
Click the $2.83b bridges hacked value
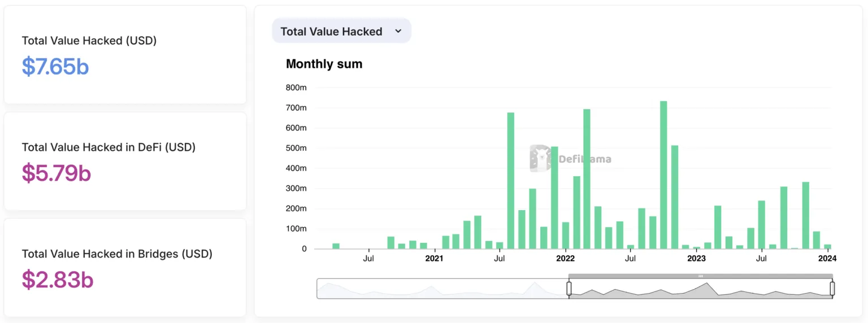pyautogui.click(x=58, y=280)
